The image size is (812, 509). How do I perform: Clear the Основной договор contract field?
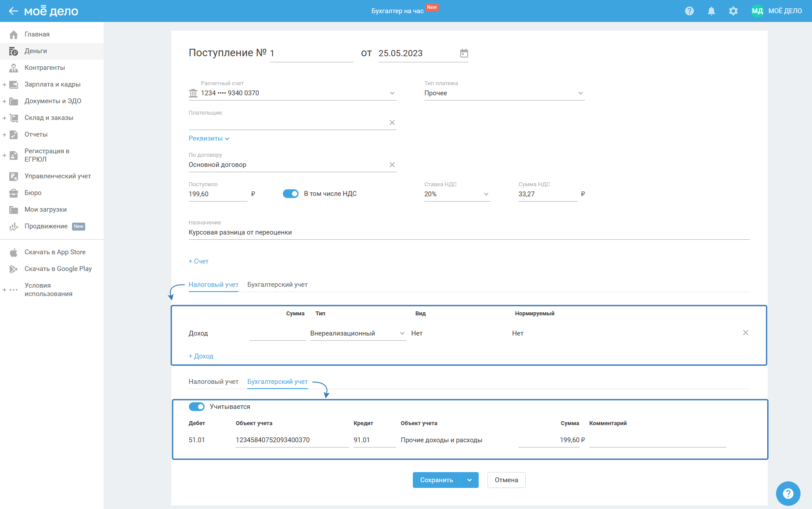[392, 165]
